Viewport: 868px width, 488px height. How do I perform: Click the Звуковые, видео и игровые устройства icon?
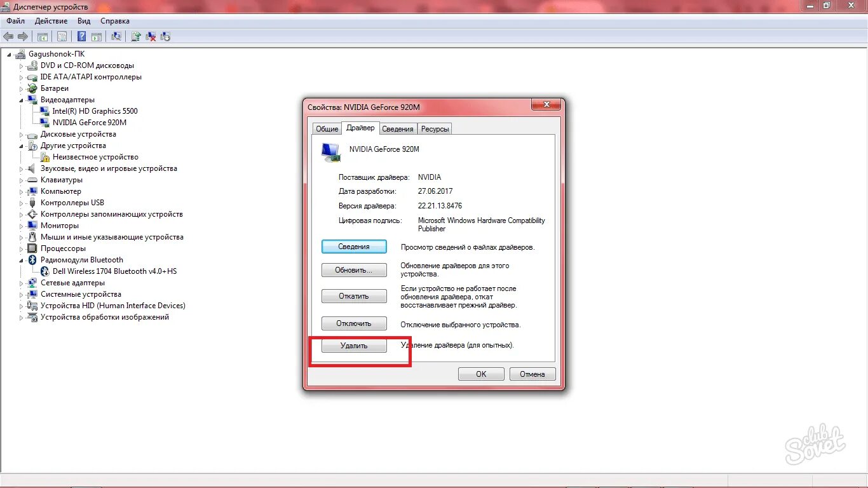(x=32, y=168)
